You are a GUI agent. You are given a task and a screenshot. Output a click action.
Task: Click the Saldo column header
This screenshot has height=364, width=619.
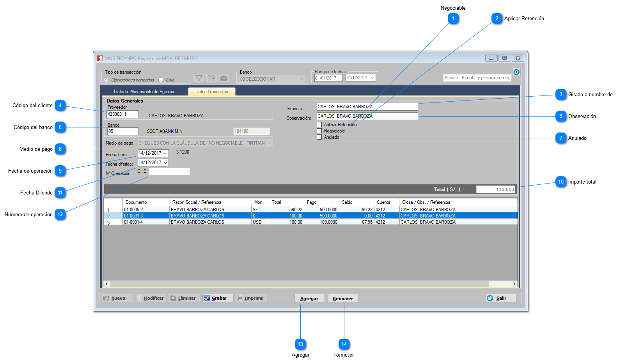(357, 202)
